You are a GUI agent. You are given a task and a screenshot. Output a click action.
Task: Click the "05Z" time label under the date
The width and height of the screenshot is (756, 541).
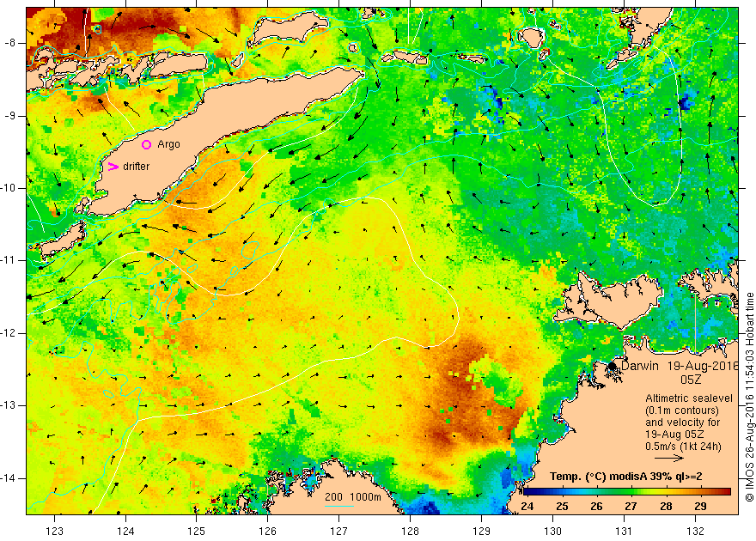[x=691, y=380]
